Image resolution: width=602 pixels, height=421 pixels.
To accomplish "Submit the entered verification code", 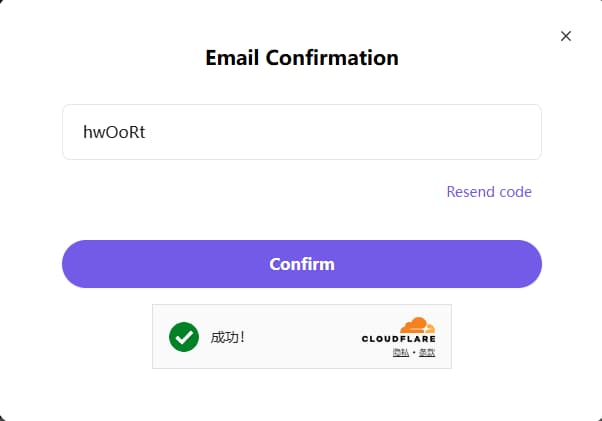I will (301, 264).
